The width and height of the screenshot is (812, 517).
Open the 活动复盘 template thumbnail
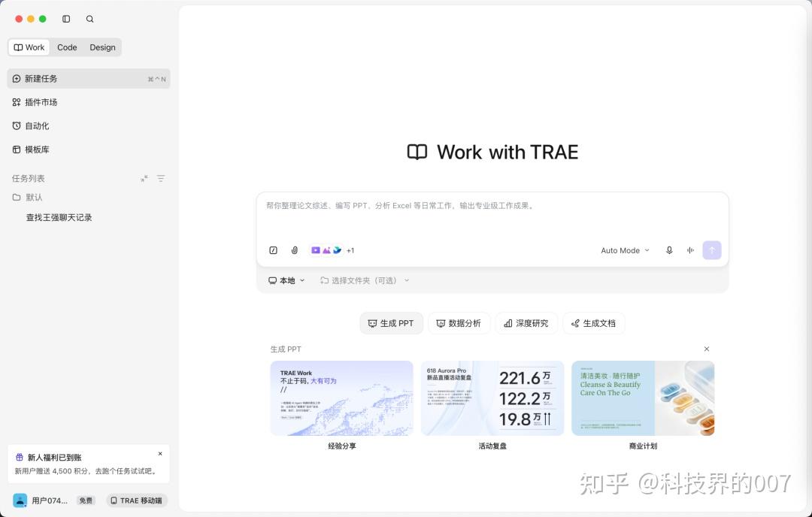[x=492, y=398]
